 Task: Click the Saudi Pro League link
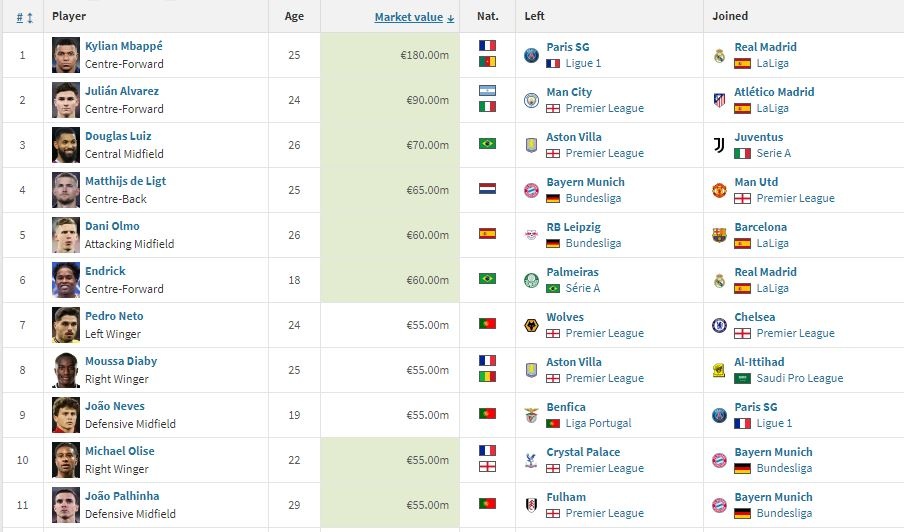click(800, 379)
